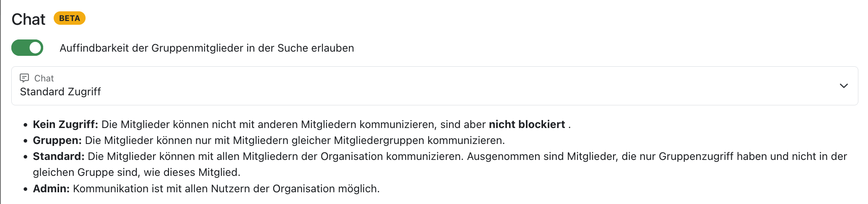Screen dimensions: 868x204
Task: Click the bold 'nicht blockiert' text
Action: point(527,125)
